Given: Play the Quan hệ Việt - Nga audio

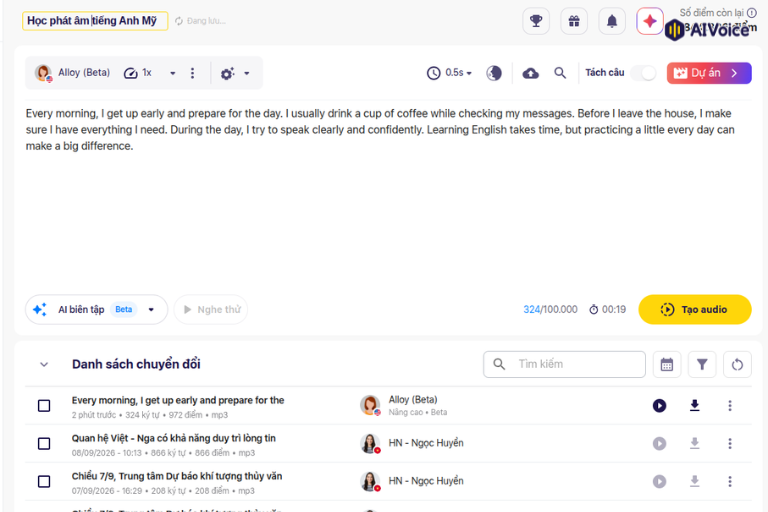Looking at the screenshot, I should point(659,443).
